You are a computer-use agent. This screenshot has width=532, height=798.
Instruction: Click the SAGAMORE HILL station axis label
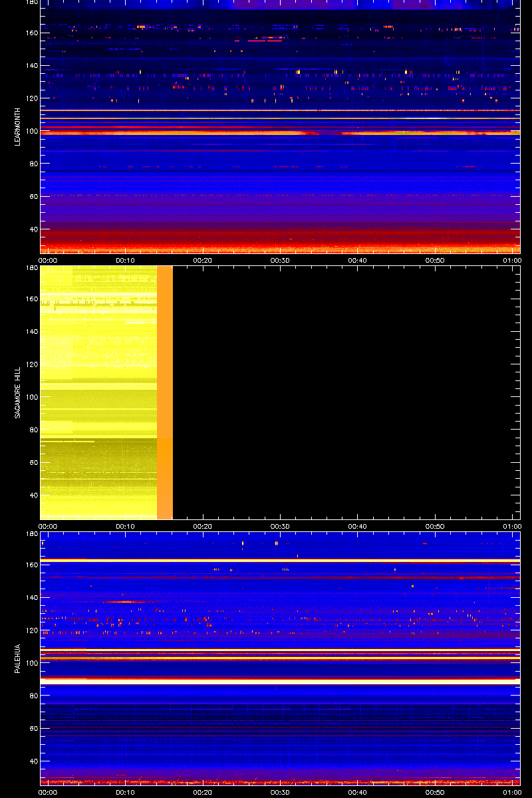(x=19, y=392)
